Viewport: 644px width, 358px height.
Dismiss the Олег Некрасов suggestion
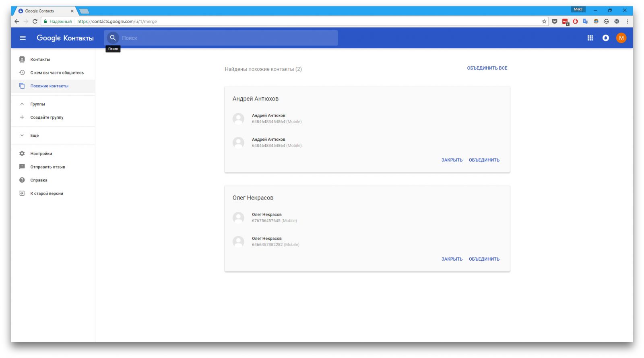point(452,259)
